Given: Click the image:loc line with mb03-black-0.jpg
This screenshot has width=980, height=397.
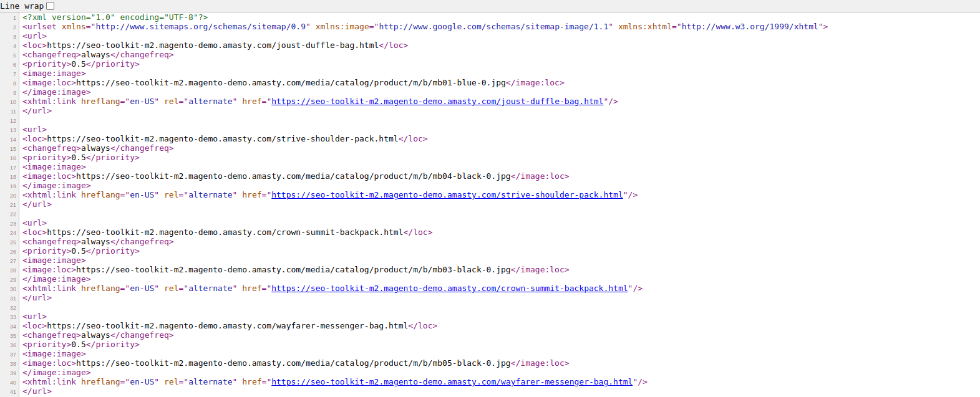Looking at the screenshot, I should coord(296,270).
